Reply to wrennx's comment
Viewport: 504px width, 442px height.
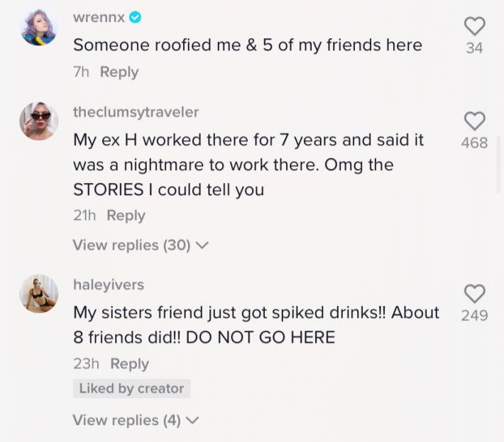click(119, 72)
